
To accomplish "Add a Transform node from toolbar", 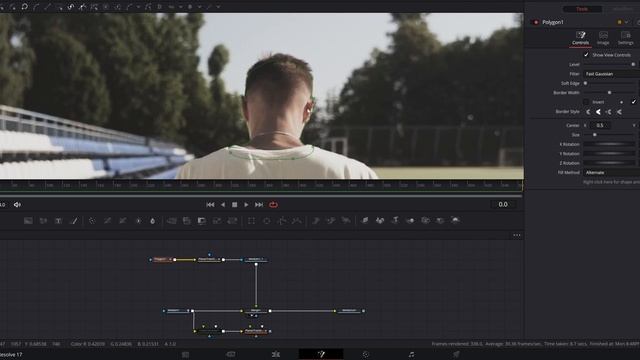I will (232, 221).
